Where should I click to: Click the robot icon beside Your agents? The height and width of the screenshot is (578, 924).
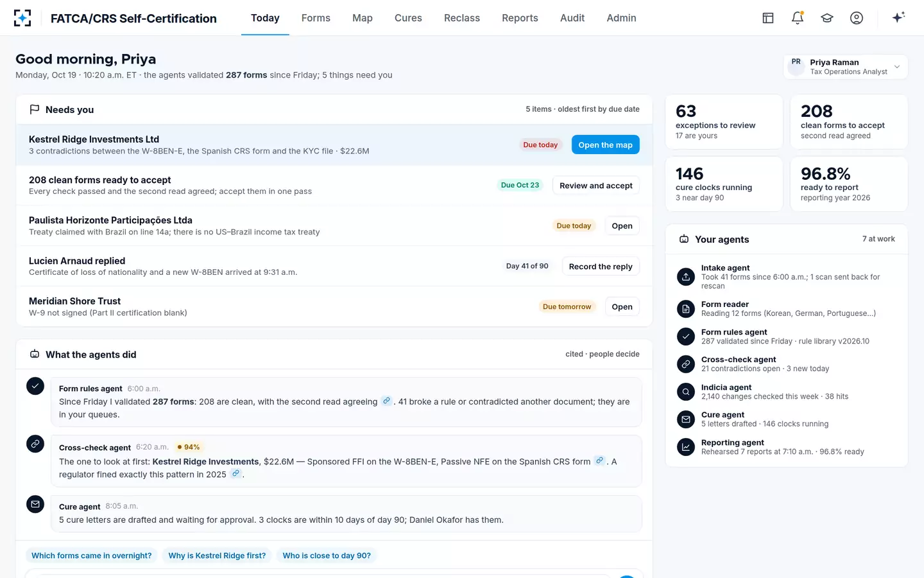click(684, 239)
